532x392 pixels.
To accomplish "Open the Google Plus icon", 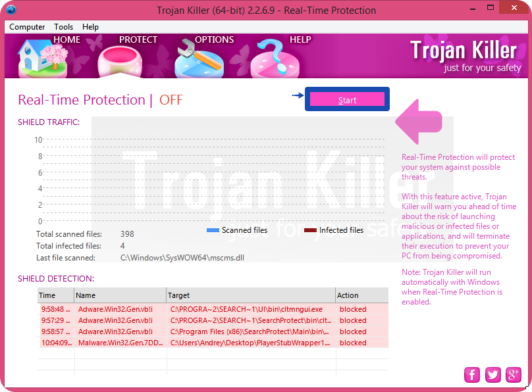I will coord(514,374).
